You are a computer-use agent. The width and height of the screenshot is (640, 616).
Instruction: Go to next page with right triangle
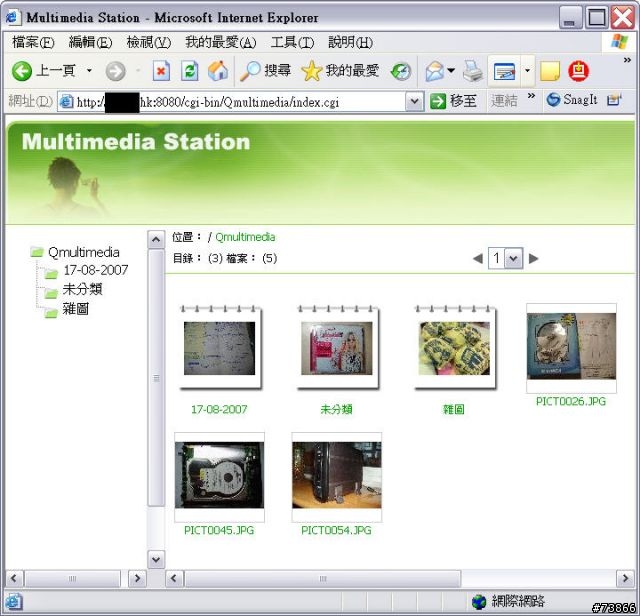533,258
